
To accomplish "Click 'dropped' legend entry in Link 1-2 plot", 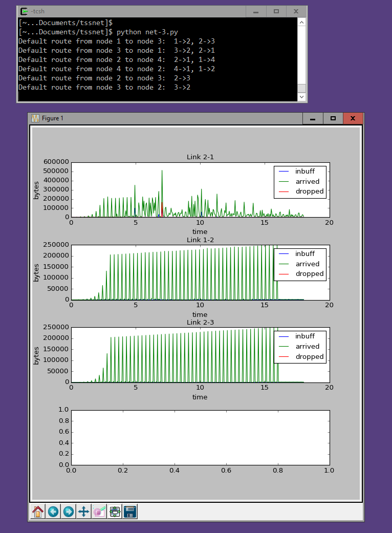I will pos(310,274).
